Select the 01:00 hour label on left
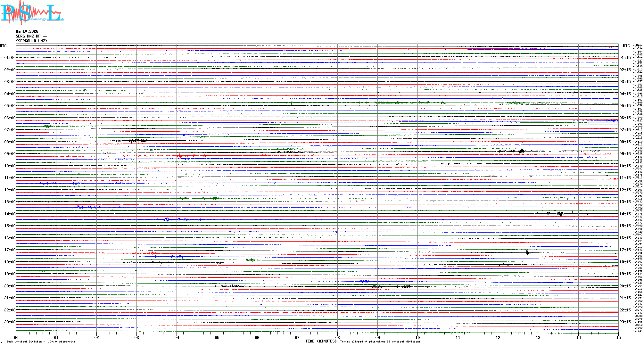The image size is (644, 346). coord(10,58)
